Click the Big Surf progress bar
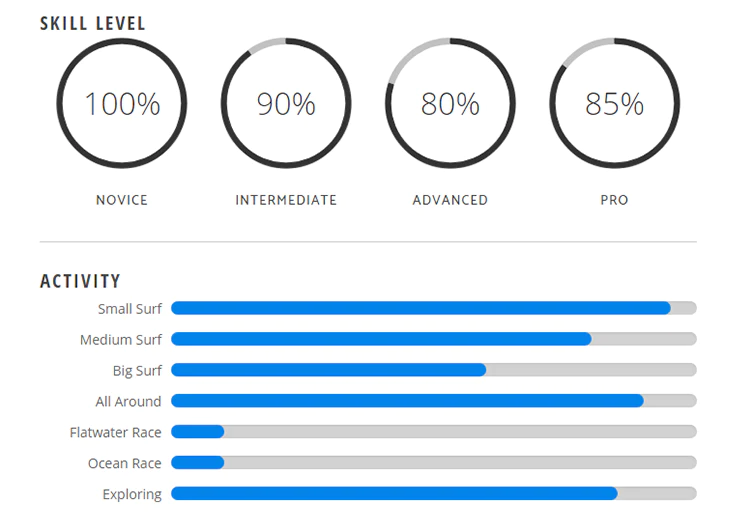 tap(434, 370)
